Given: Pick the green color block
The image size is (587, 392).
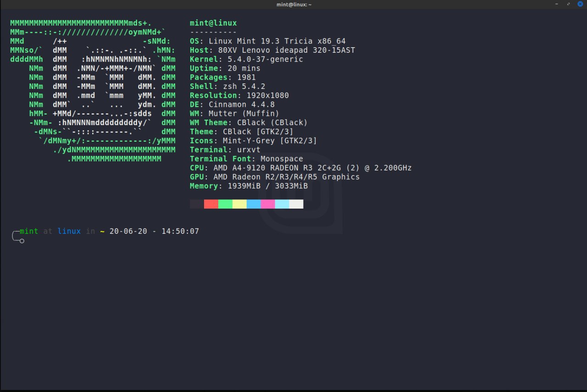Looking at the screenshot, I should (225, 204).
